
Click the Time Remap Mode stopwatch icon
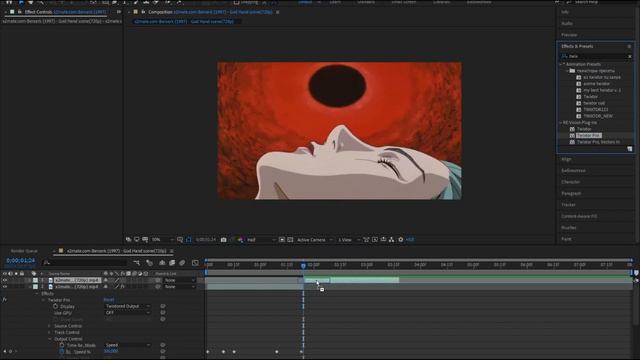(x=62, y=345)
